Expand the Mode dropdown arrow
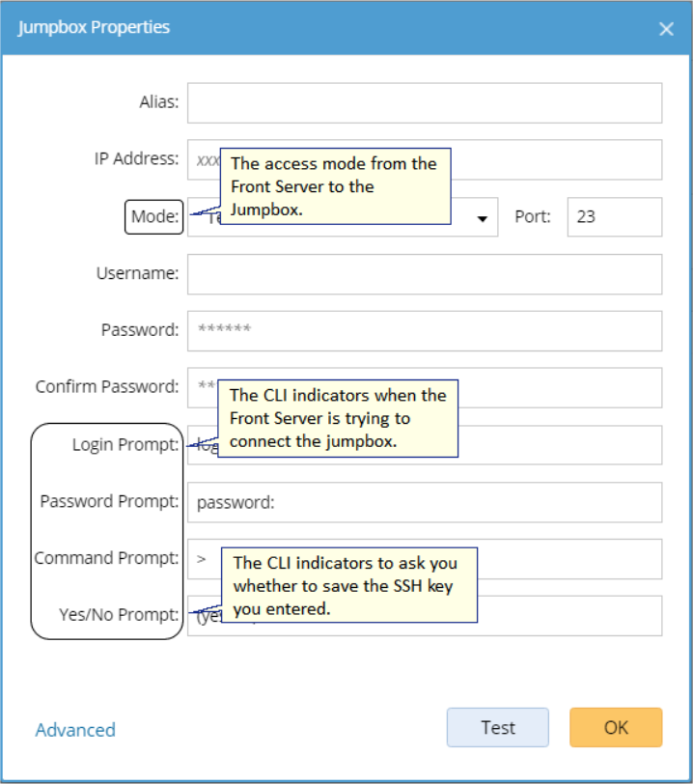The height and width of the screenshot is (784, 693). (482, 218)
